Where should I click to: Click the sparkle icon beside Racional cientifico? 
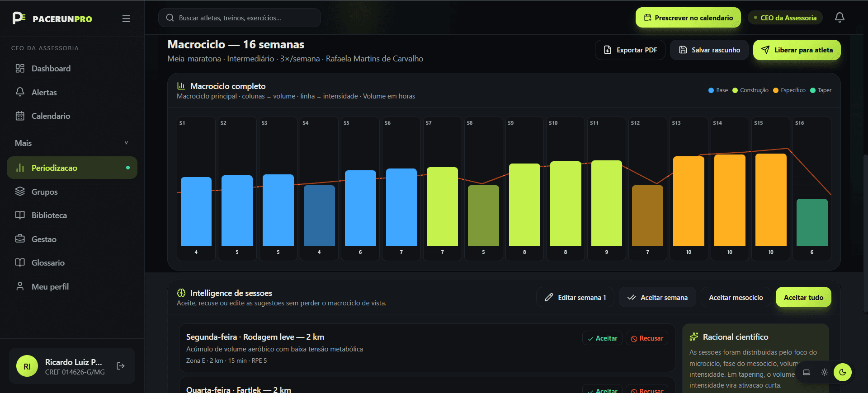694,337
